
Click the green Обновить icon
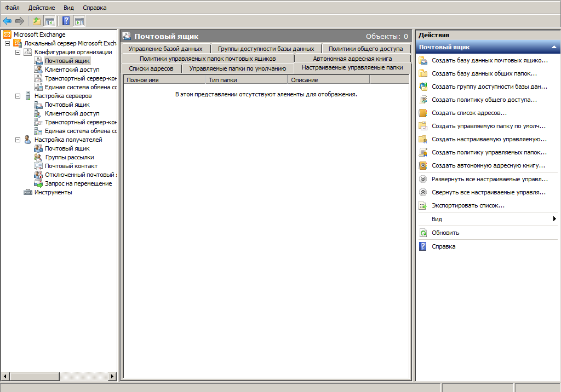(423, 233)
